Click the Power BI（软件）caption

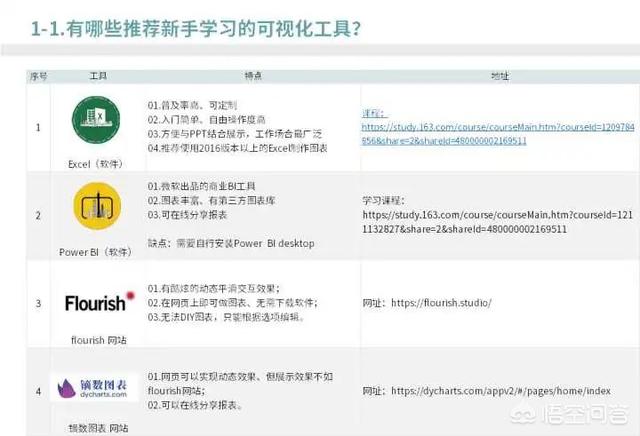point(96,252)
